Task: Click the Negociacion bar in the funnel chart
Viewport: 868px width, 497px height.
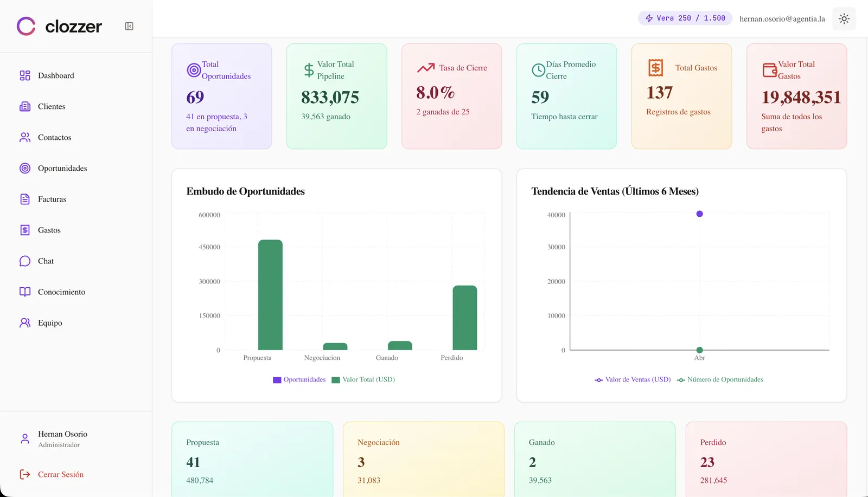Action: click(335, 346)
